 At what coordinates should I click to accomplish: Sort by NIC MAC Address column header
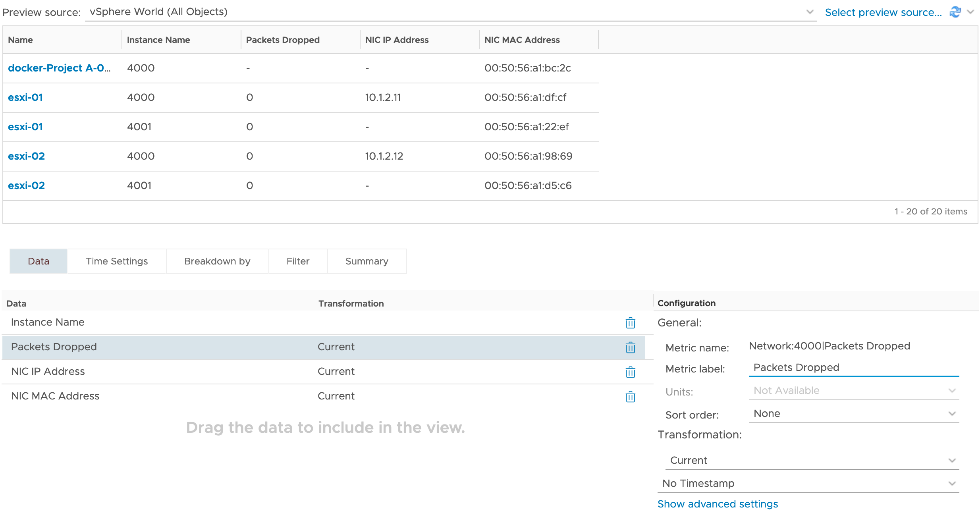tap(539, 40)
